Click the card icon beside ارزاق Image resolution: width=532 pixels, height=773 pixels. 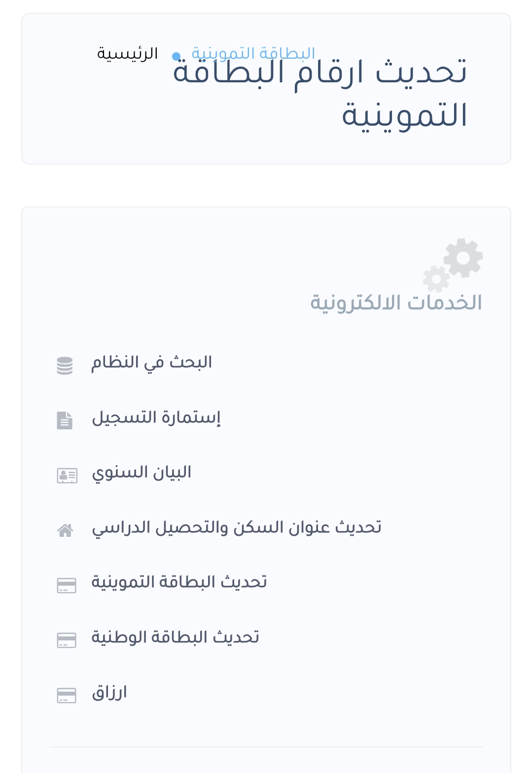tap(67, 695)
